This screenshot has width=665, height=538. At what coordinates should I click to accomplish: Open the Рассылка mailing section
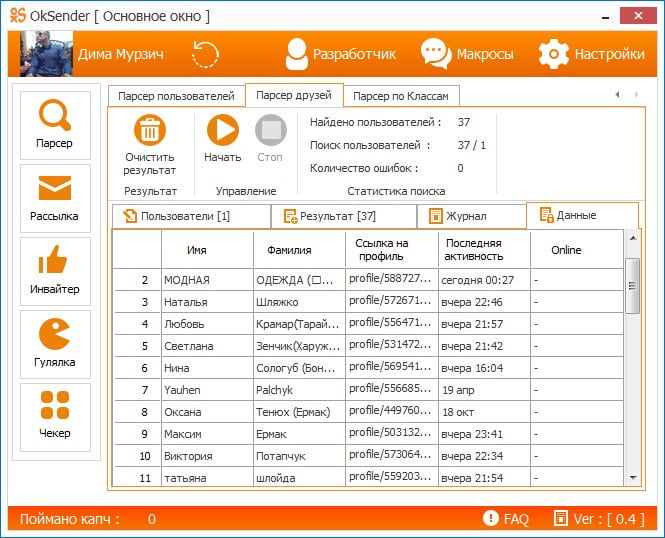coord(55,198)
